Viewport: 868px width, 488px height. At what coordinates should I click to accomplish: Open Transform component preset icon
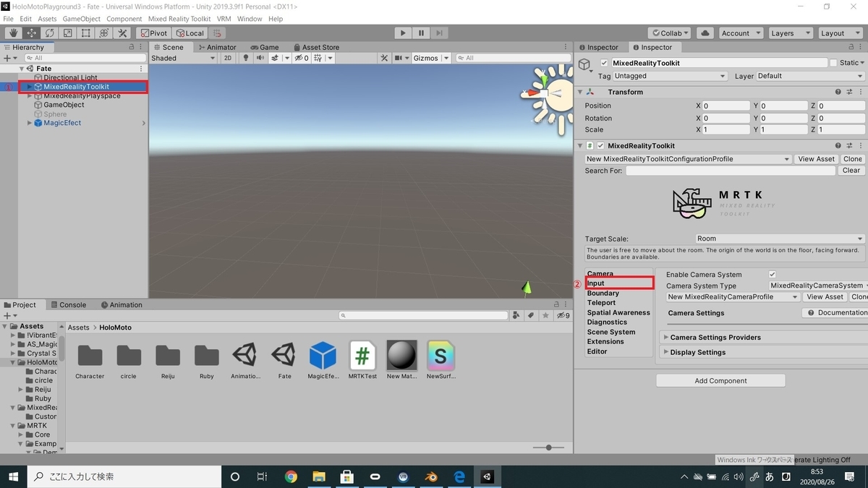pyautogui.click(x=849, y=92)
